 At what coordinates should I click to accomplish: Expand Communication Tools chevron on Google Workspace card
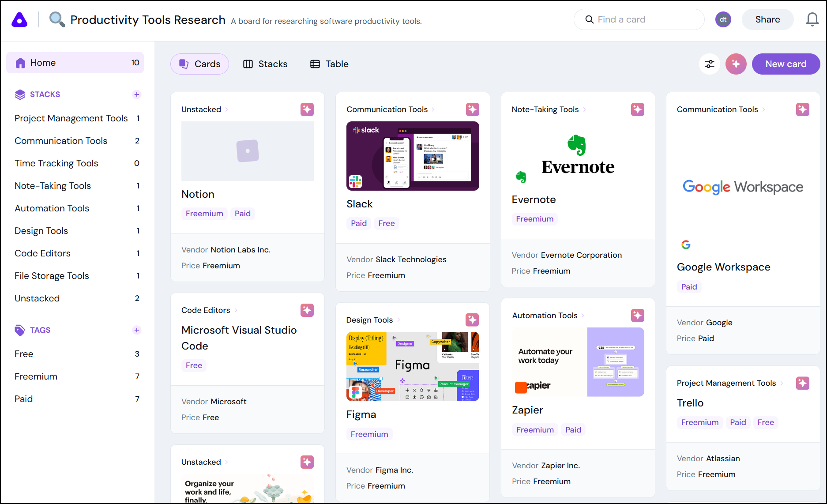click(763, 109)
